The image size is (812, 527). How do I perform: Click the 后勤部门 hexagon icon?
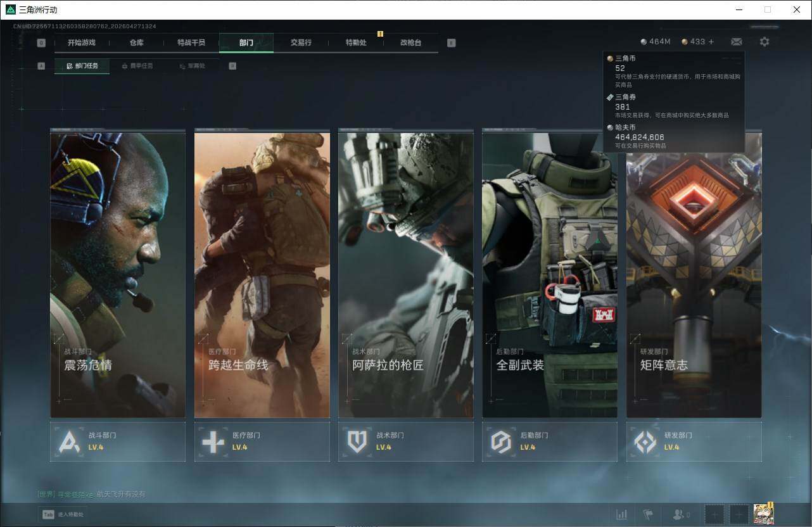tap(501, 441)
